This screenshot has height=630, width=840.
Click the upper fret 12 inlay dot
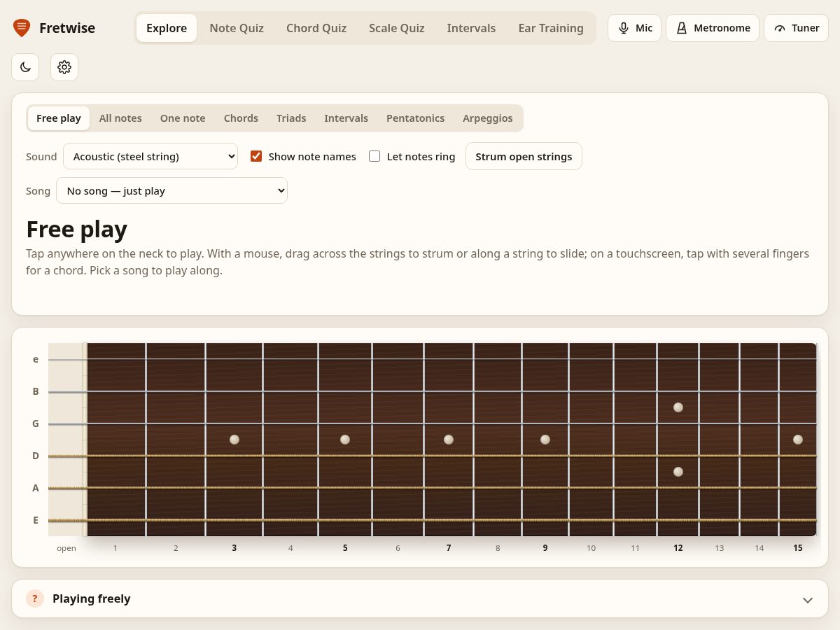(x=678, y=407)
